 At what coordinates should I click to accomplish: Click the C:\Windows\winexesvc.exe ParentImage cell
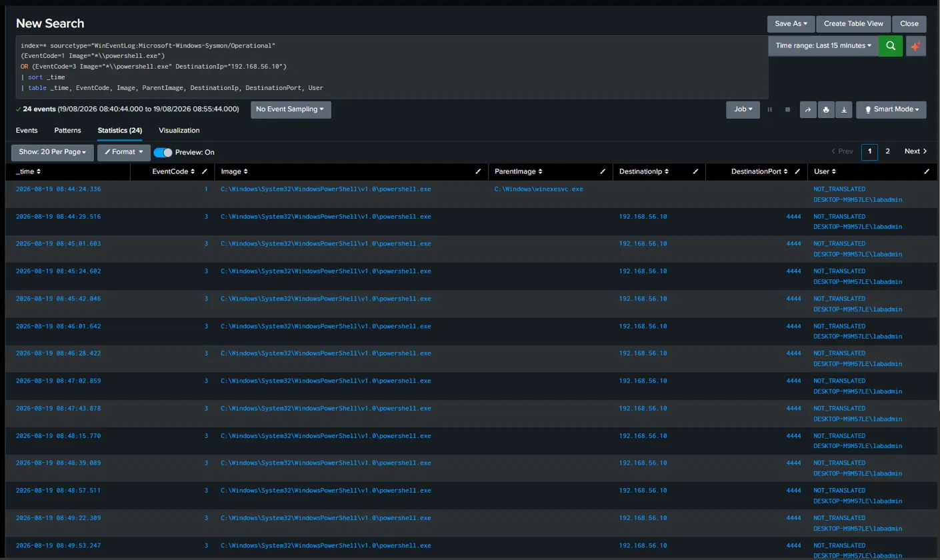[539, 189]
